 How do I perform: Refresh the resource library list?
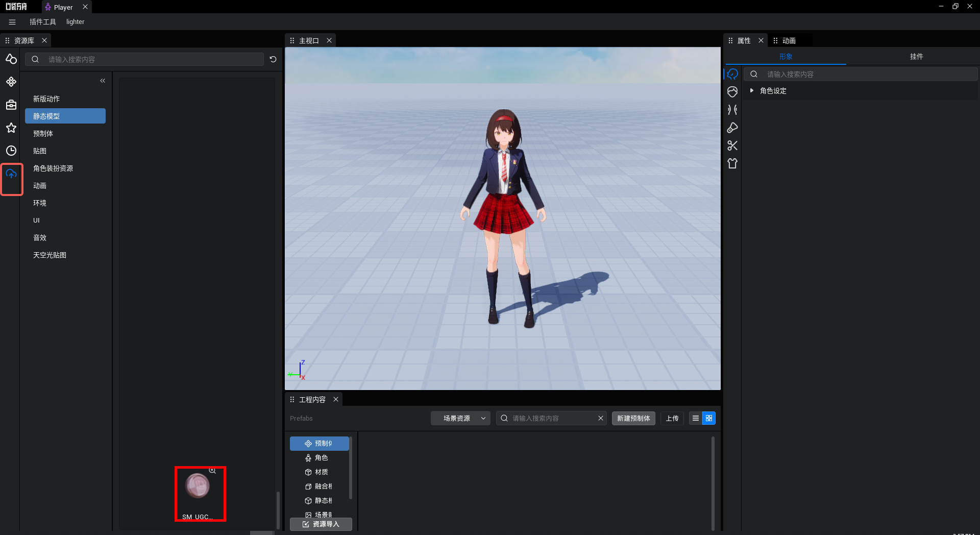pyautogui.click(x=273, y=59)
